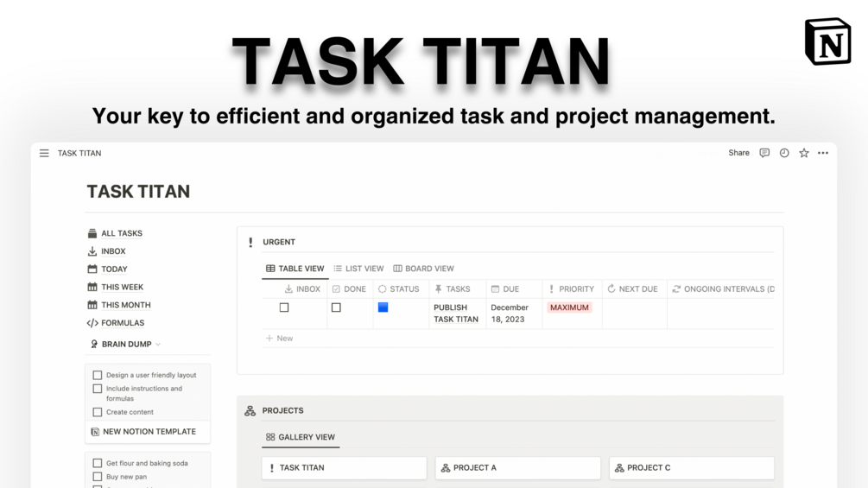
Task: Check the 'Create content' to-do
Action: pos(98,412)
